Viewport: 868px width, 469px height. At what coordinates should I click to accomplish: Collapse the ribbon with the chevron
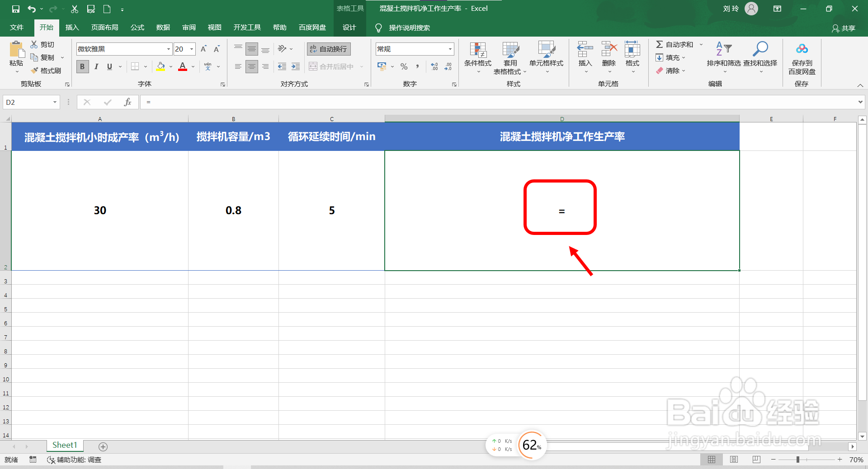860,85
